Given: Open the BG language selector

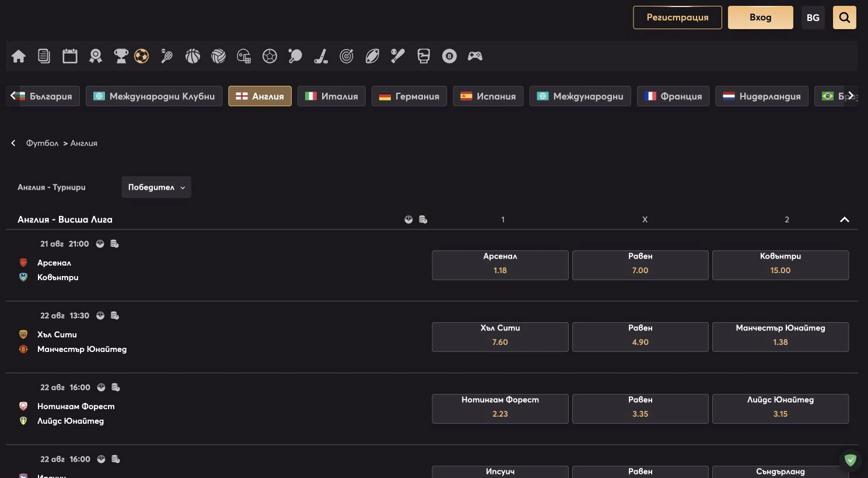Looking at the screenshot, I should 813,18.
